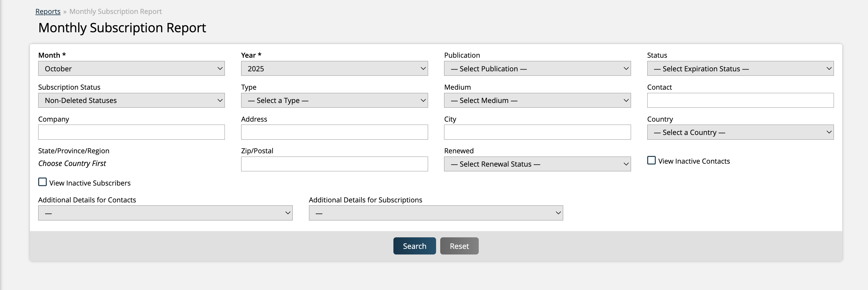Enable View Inactive Contacts checkbox

651,160
